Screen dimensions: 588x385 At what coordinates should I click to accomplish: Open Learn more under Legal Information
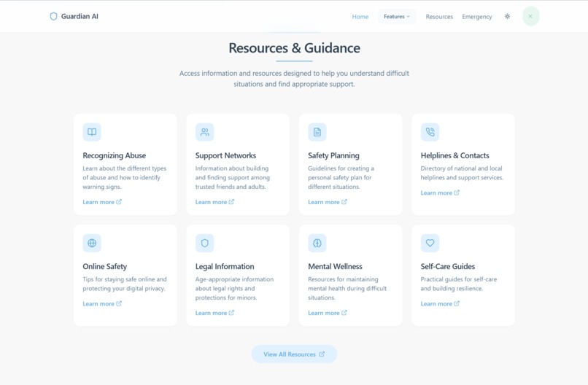click(214, 313)
